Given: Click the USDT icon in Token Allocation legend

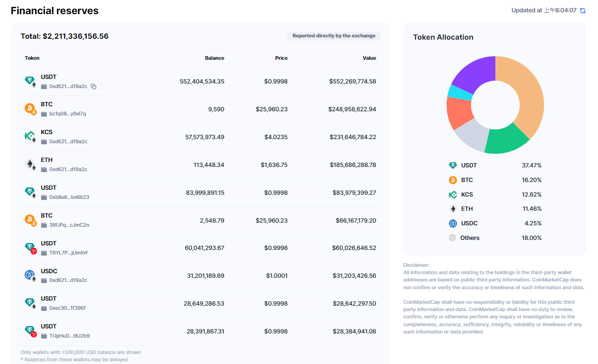Looking at the screenshot, I should [x=452, y=166].
